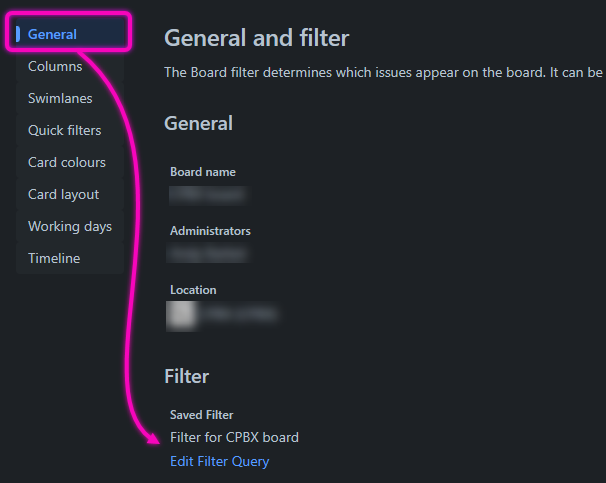Click the blurred Administrators value
Image resolution: width=606 pixels, height=483 pixels.
tap(208, 254)
